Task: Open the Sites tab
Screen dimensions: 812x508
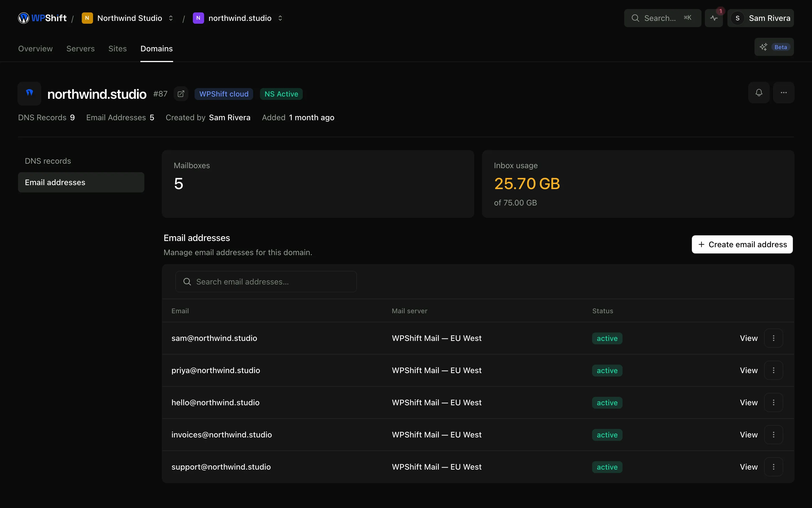Action: (x=118, y=49)
